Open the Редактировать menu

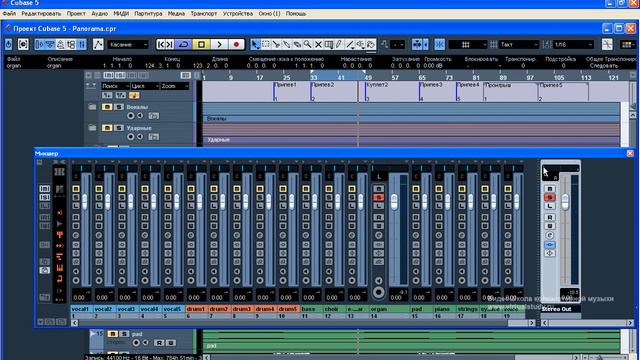point(41,13)
